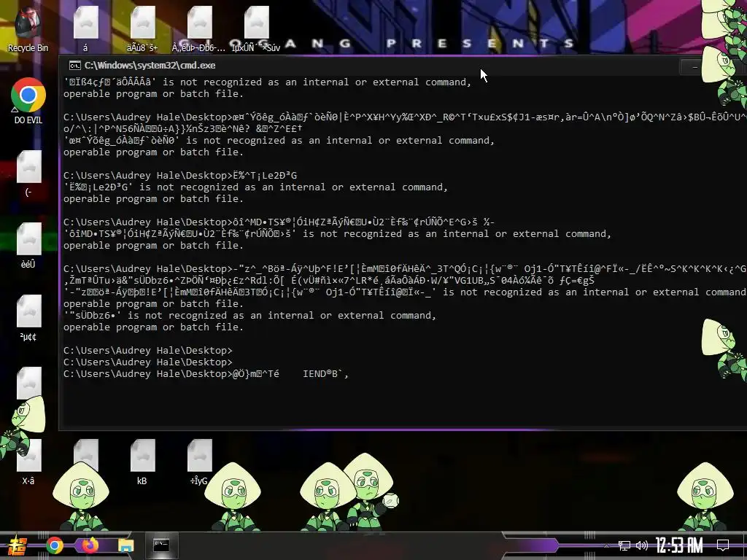The width and height of the screenshot is (747, 560).
Task: Select the Recycle Bin desktop icon
Action: [x=28, y=29]
